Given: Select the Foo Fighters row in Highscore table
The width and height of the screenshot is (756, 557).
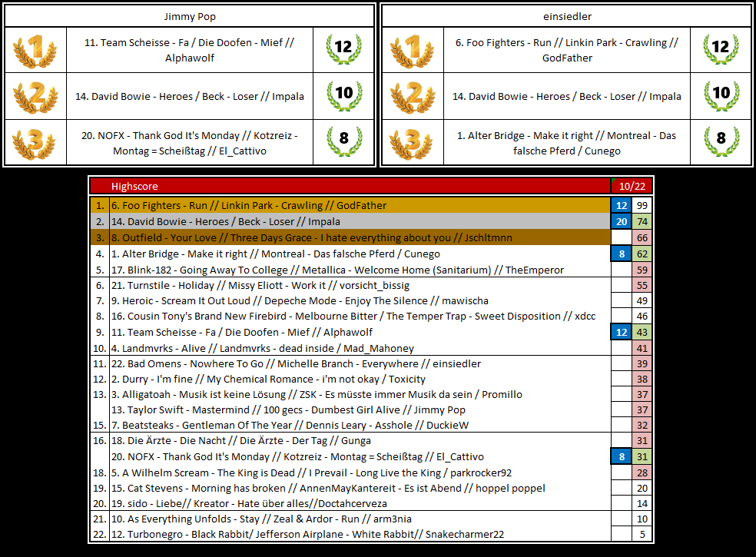Looking at the screenshot, I should 359,206.
